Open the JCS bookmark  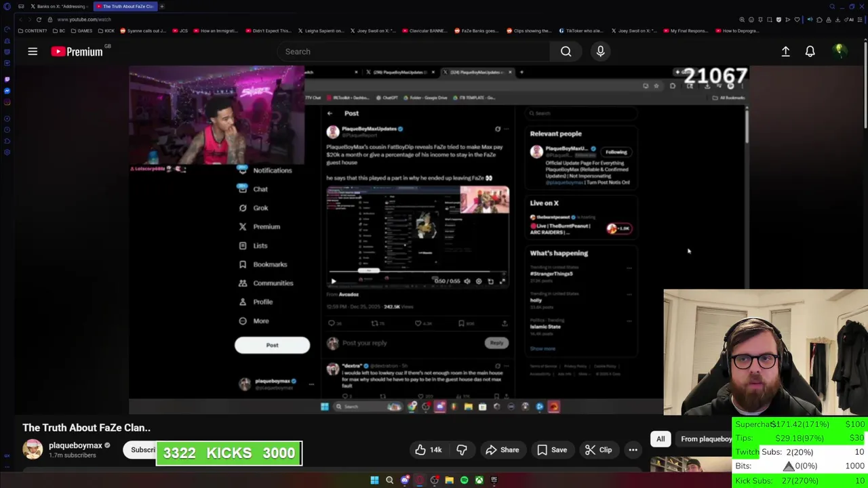point(180,30)
